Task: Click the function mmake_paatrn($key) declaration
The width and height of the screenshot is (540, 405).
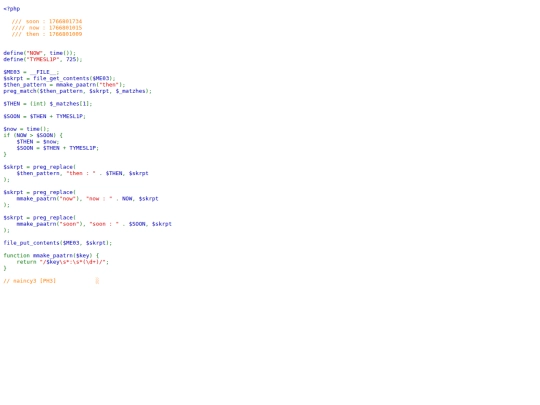Action: [x=51, y=256]
